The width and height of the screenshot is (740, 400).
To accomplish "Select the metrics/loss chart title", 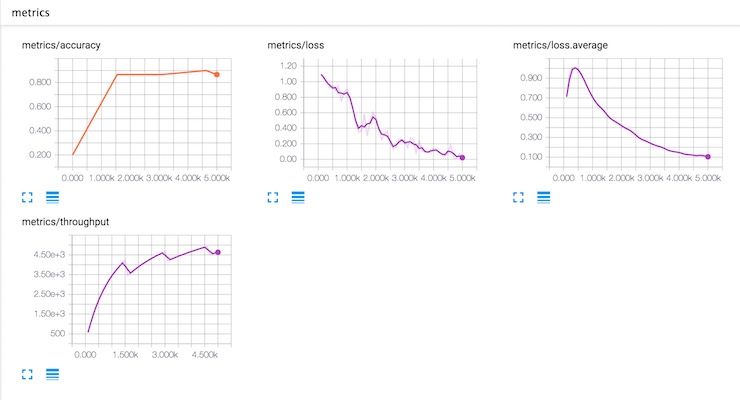I will coord(295,45).
